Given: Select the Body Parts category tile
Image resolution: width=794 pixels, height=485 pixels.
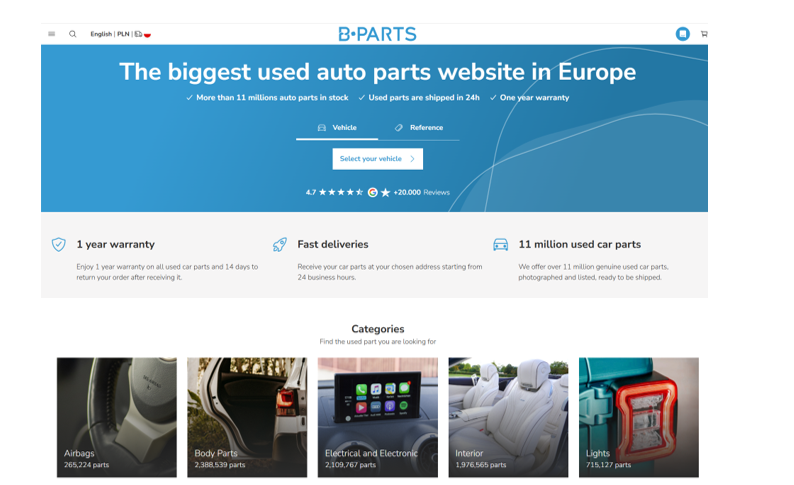Looking at the screenshot, I should (x=247, y=417).
